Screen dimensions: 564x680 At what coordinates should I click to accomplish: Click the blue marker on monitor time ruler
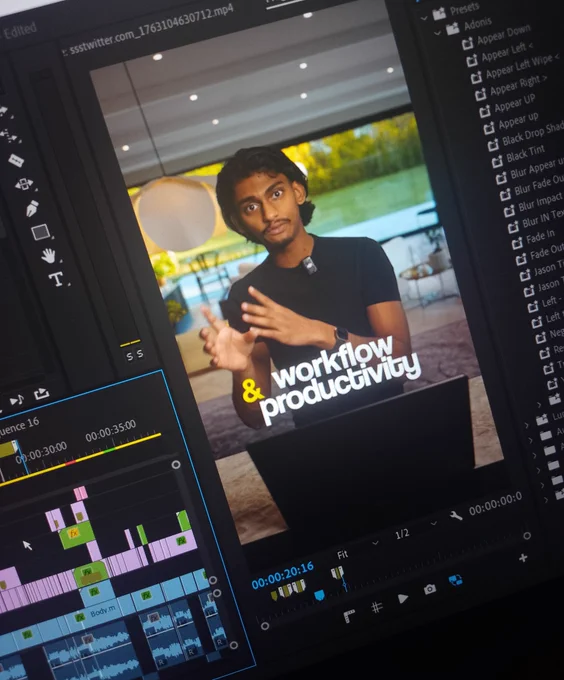(319, 595)
